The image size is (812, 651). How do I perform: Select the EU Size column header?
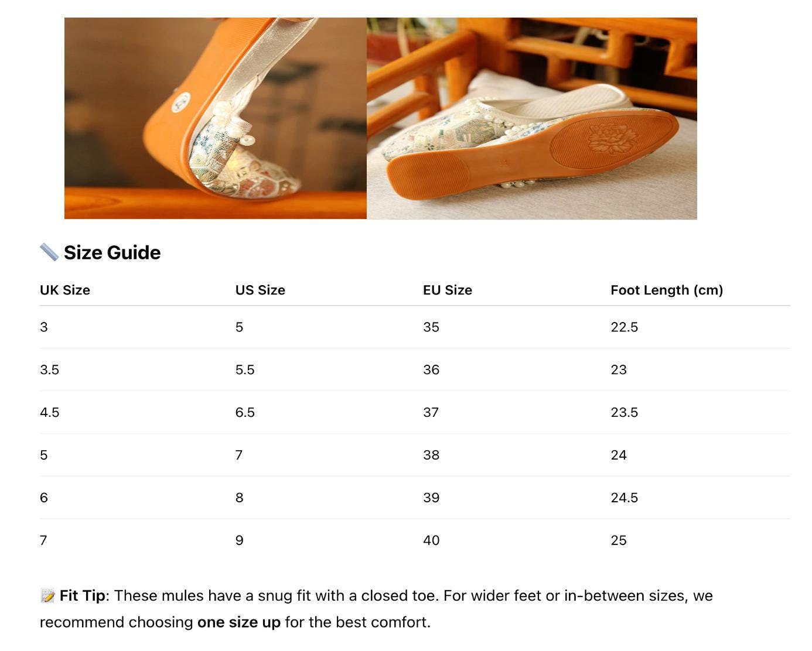click(x=448, y=290)
